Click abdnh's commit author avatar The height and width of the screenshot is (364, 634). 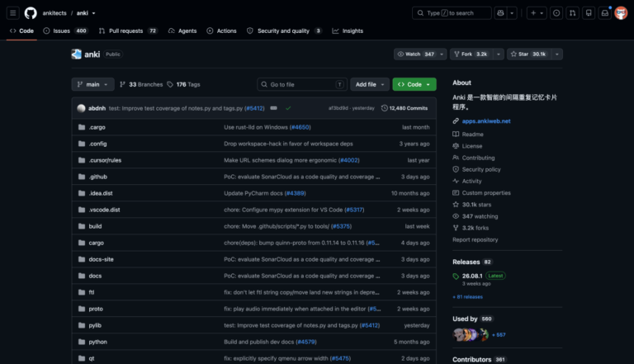81,108
